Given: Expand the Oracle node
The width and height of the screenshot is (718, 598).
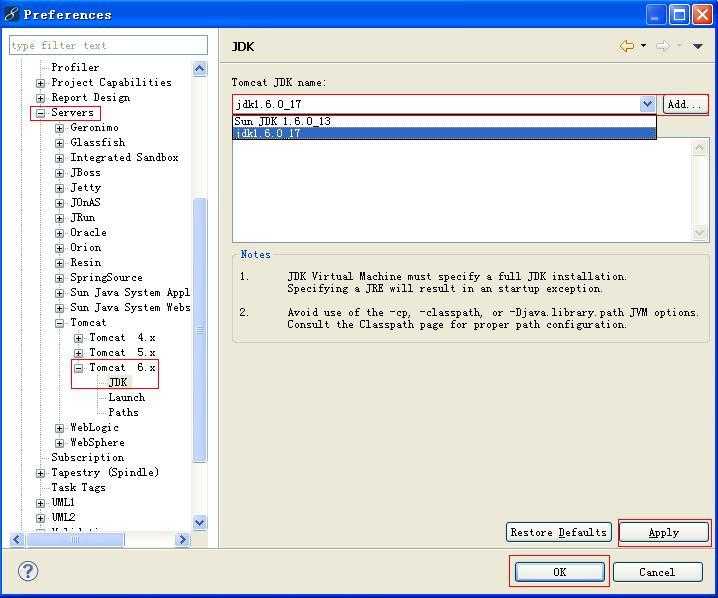Looking at the screenshot, I should click(x=59, y=233).
